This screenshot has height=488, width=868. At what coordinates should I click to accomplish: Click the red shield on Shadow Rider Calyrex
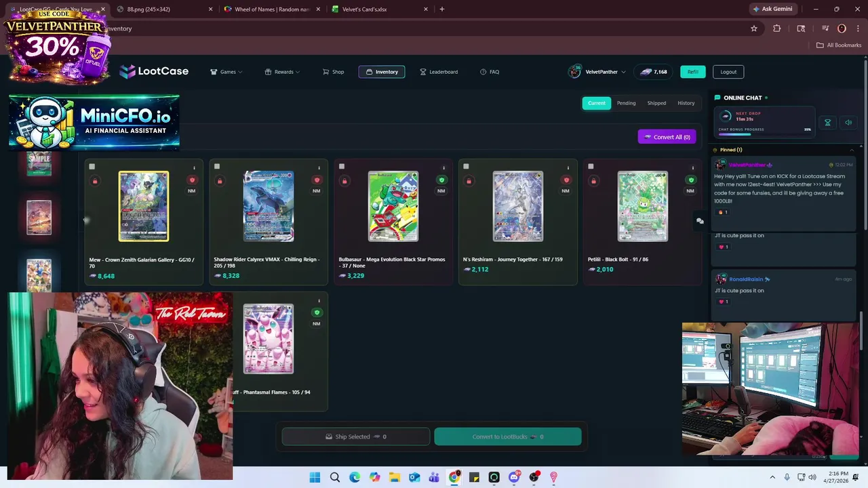coord(317,180)
